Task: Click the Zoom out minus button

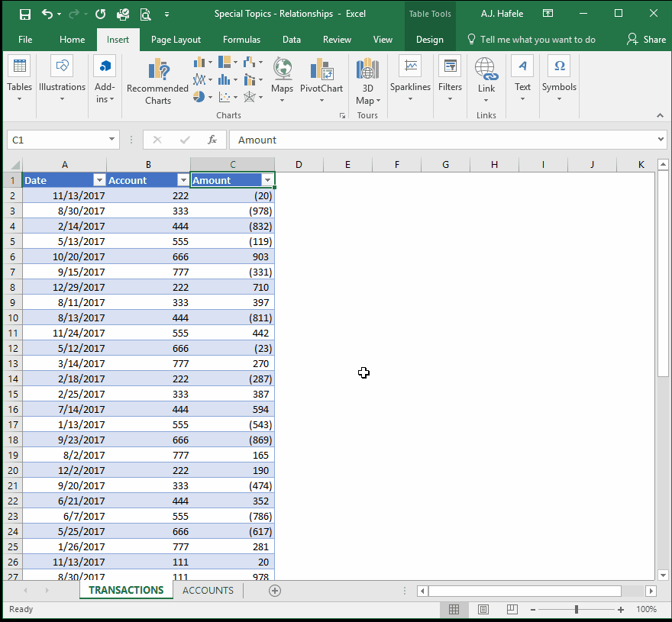Action: point(533,610)
